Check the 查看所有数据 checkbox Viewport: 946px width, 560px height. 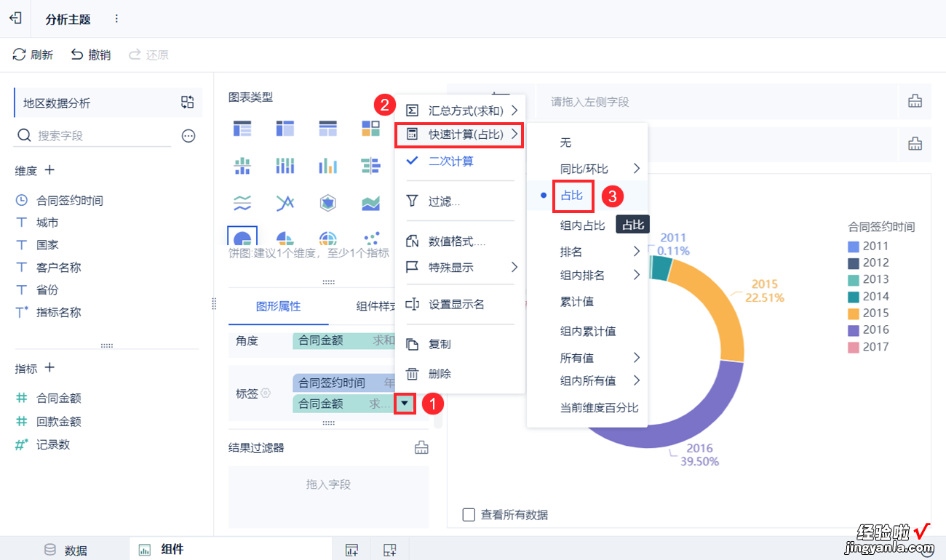[469, 515]
